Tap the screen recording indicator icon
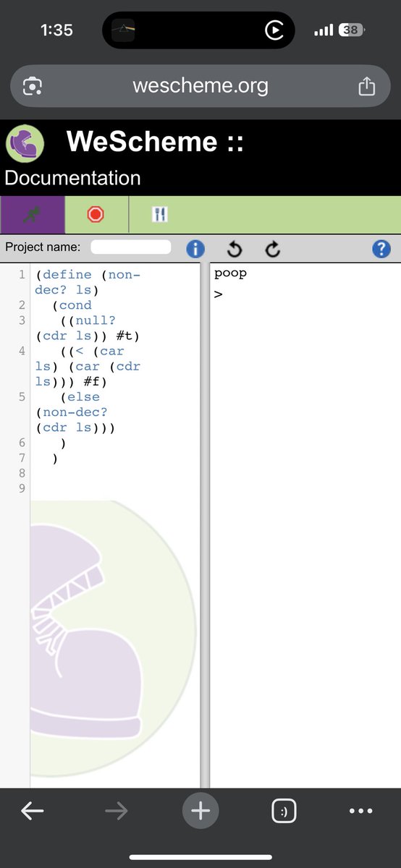The image size is (401, 868). pos(274,30)
